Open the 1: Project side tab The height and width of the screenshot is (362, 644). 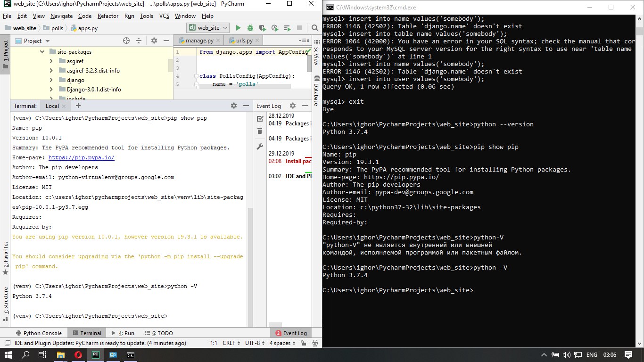(5, 53)
